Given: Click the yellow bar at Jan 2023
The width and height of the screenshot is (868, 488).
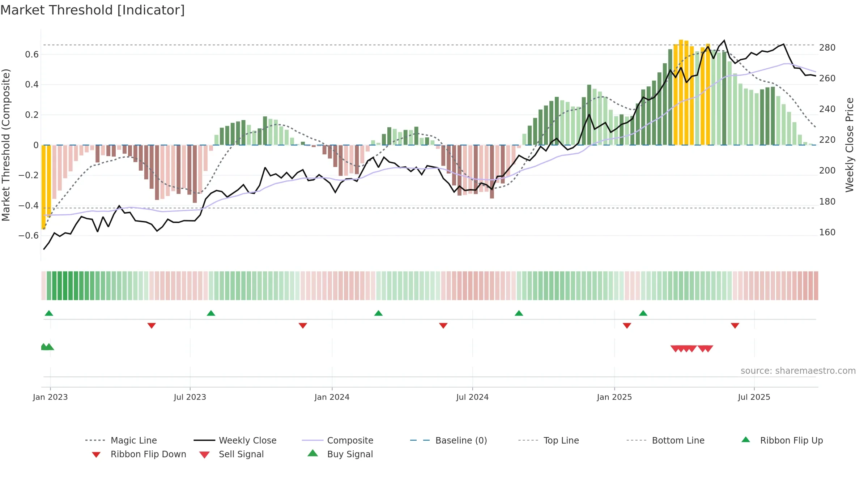Looking at the screenshot, I should [x=43, y=187].
